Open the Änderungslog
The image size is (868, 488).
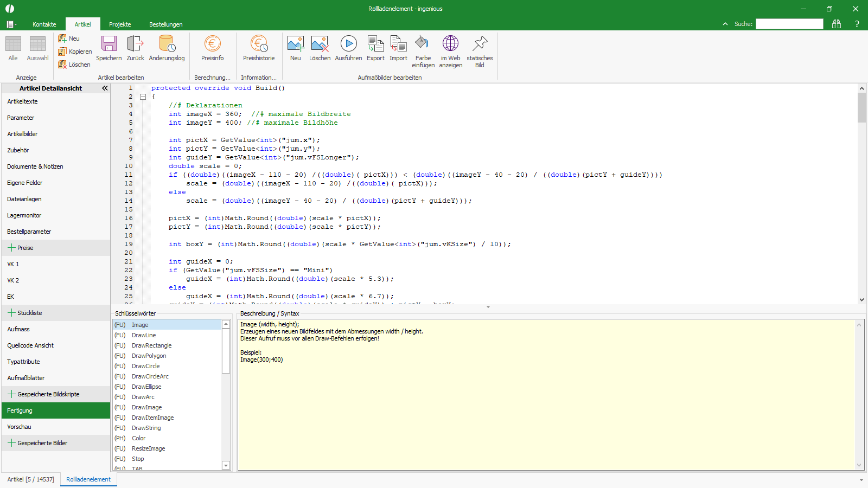(x=167, y=48)
